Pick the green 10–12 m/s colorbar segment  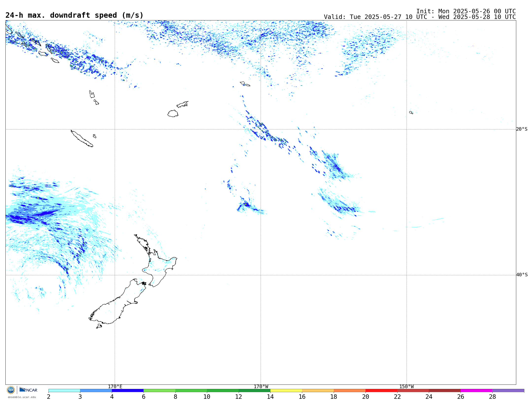223,391
